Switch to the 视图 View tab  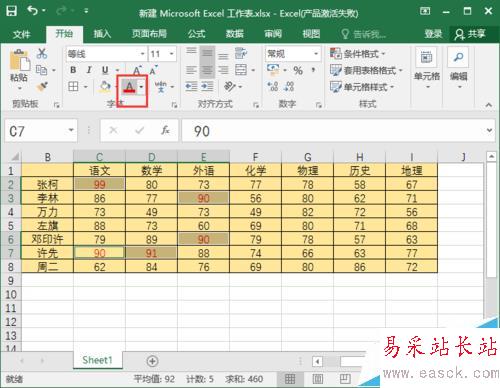pos(311,34)
